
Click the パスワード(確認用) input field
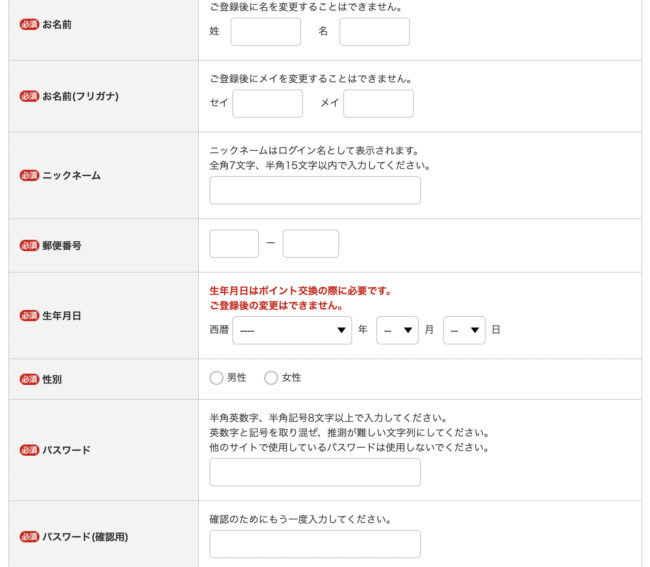click(x=315, y=544)
